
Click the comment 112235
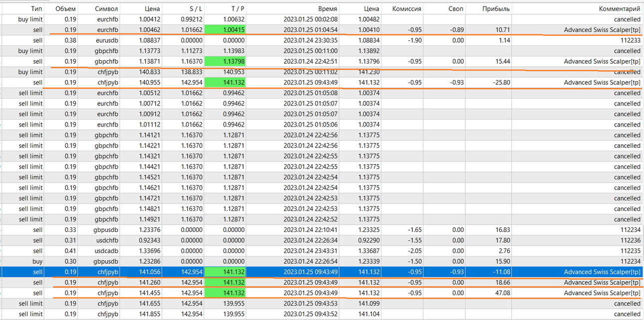point(631,251)
